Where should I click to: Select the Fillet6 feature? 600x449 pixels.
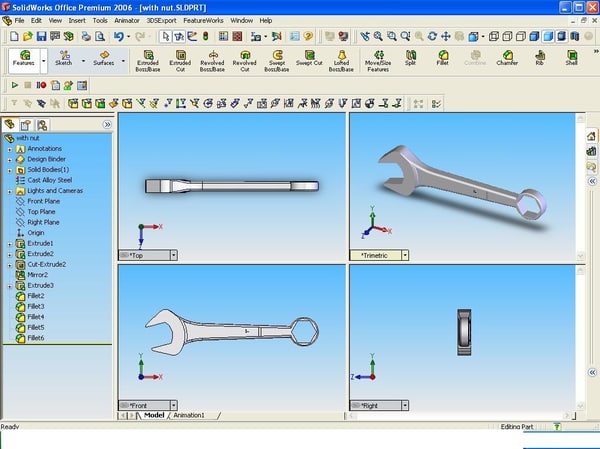tap(30, 338)
